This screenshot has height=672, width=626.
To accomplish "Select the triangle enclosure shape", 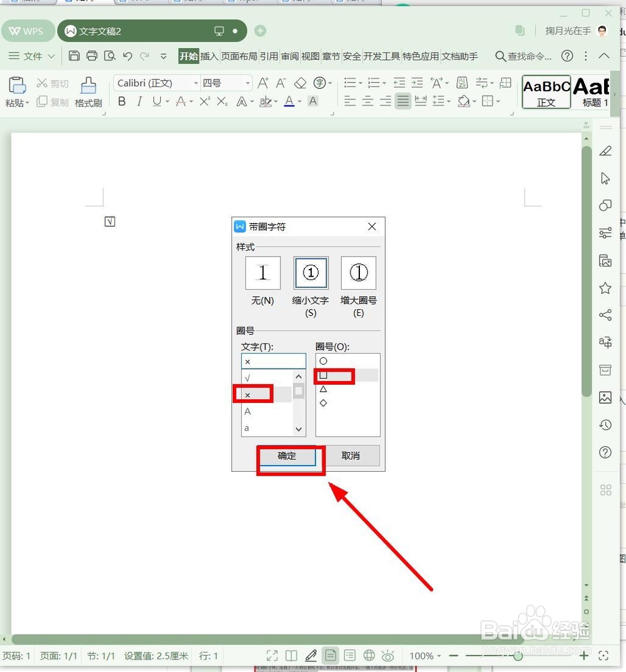I will click(347, 389).
